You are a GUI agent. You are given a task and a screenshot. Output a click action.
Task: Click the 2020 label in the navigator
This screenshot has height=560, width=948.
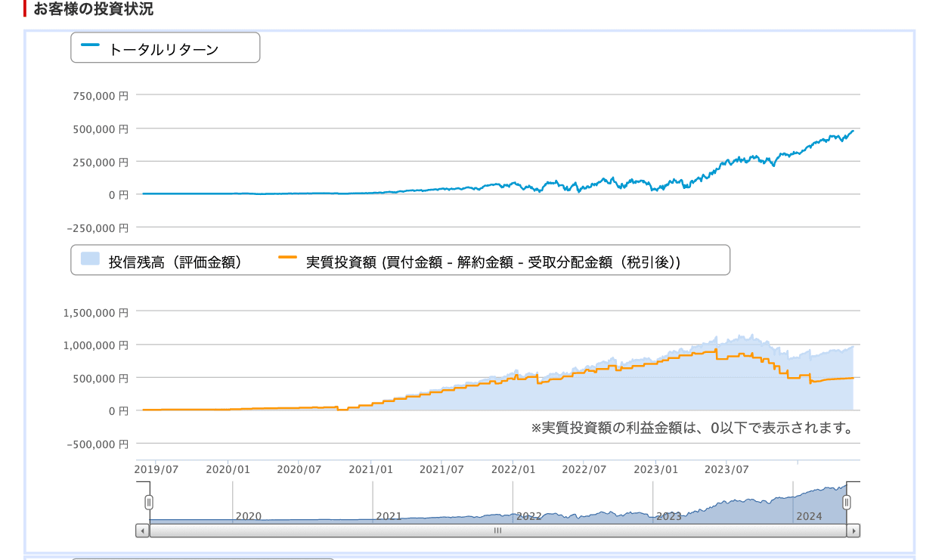(x=248, y=516)
